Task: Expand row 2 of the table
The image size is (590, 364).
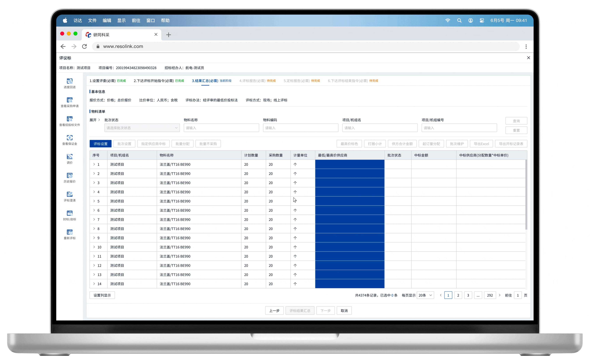Action: coord(94,173)
